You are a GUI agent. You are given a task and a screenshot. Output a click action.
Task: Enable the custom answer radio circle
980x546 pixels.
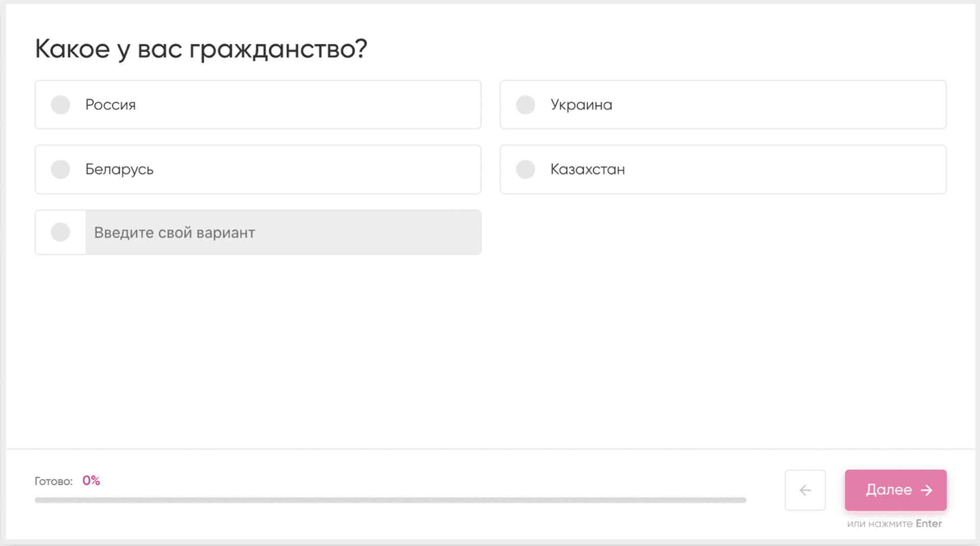[60, 232]
